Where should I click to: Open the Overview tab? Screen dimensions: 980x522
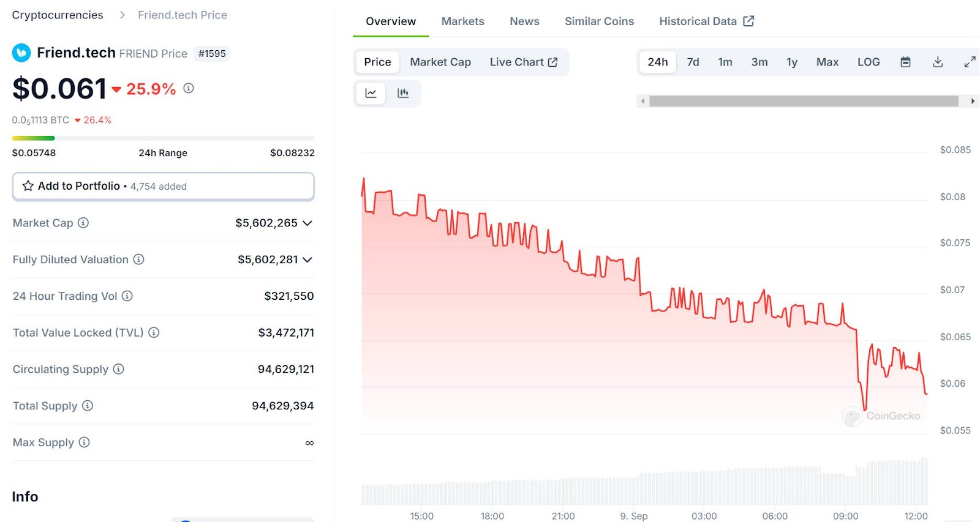coord(391,21)
